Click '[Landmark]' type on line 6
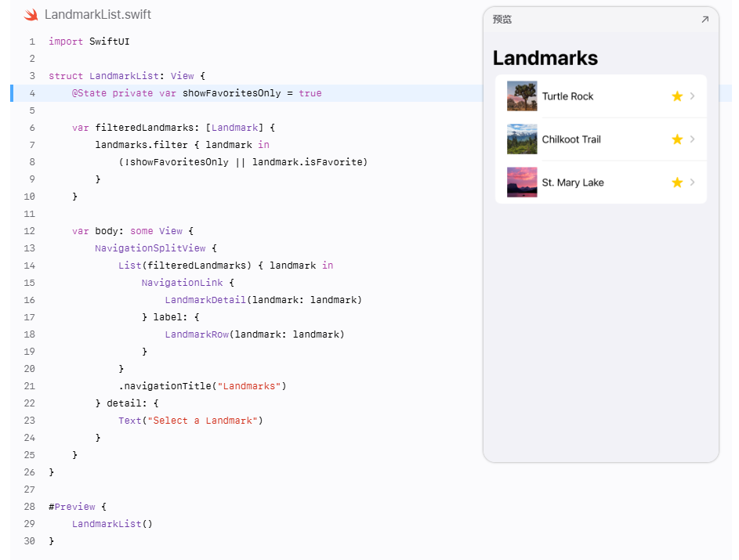The image size is (739, 560). pyautogui.click(x=234, y=128)
